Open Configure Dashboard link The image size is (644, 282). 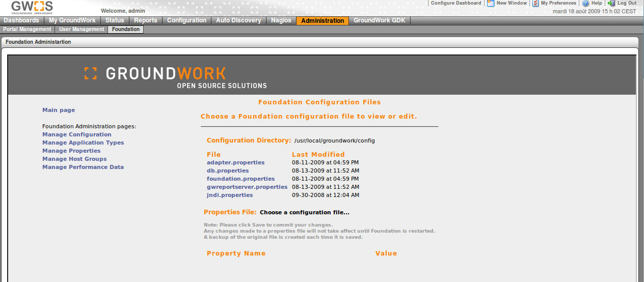coord(455,3)
